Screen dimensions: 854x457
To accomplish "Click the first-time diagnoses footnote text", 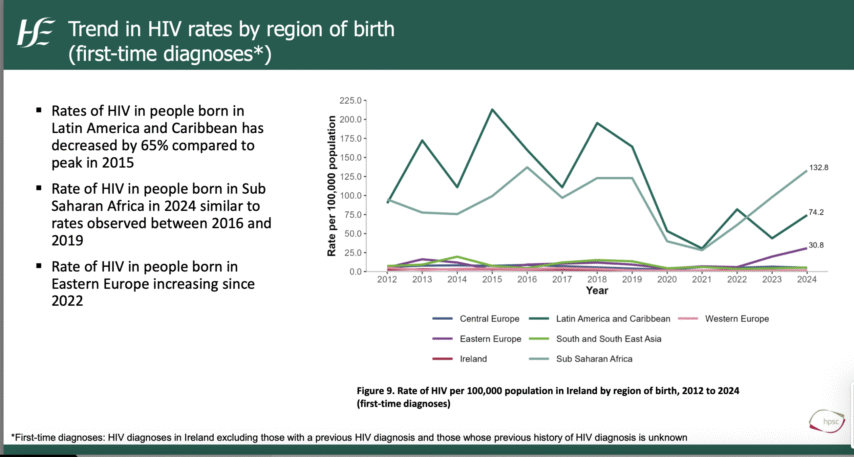I will click(x=349, y=437).
